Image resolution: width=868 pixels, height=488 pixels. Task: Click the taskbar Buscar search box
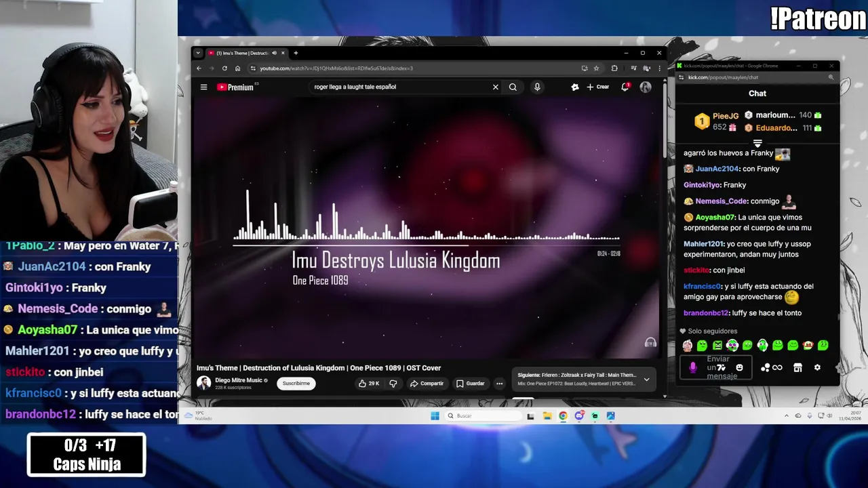(484, 416)
